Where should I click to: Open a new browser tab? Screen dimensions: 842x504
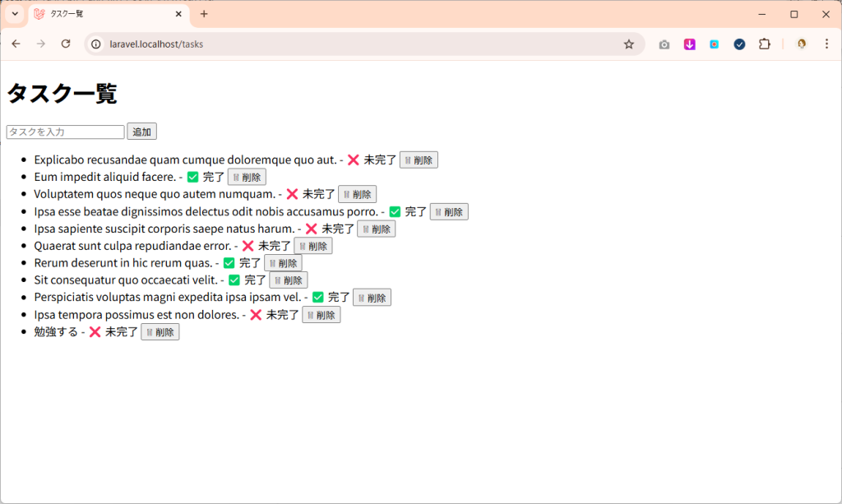pyautogui.click(x=204, y=14)
